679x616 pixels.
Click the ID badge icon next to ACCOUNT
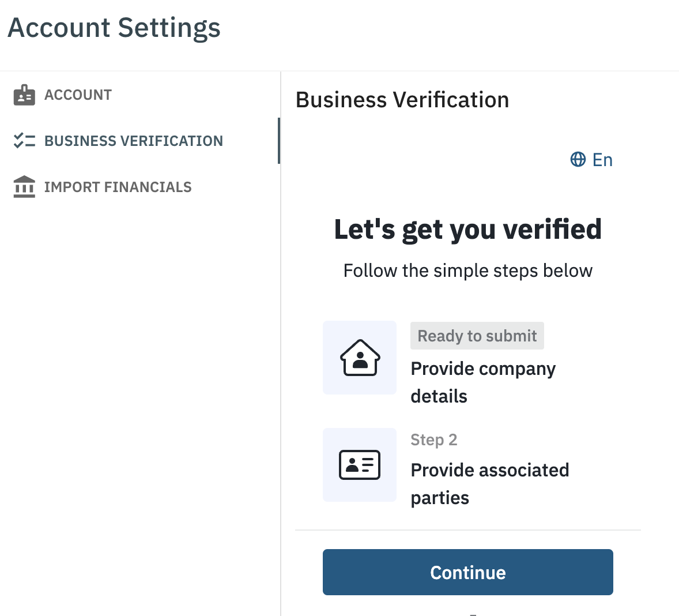pyautogui.click(x=24, y=95)
